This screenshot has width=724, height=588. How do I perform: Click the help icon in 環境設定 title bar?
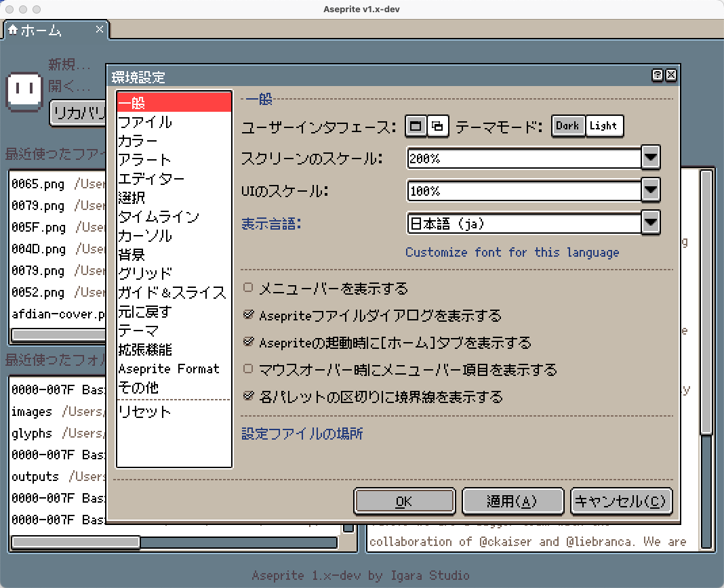(x=658, y=75)
